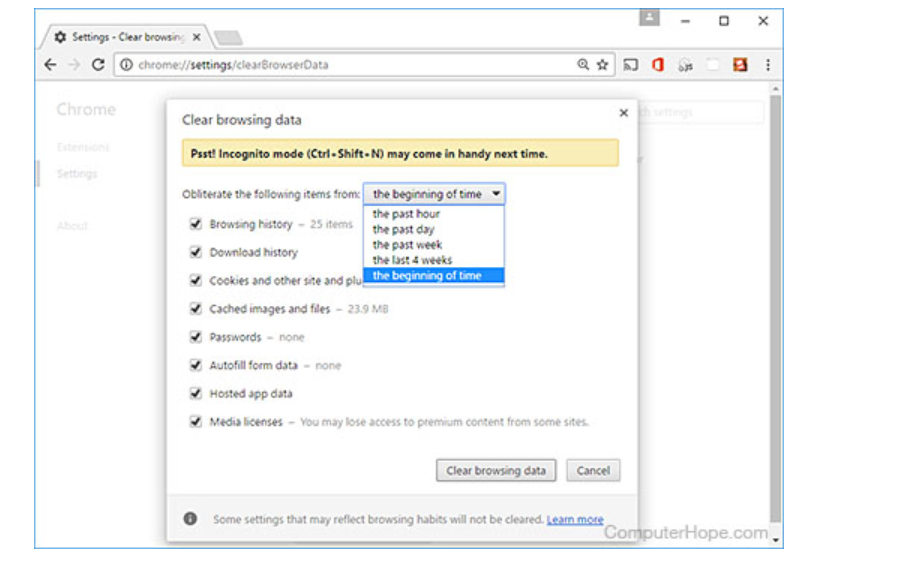901x563 pixels.
Task: Click the user profile icon in title bar
Action: pyautogui.click(x=650, y=19)
